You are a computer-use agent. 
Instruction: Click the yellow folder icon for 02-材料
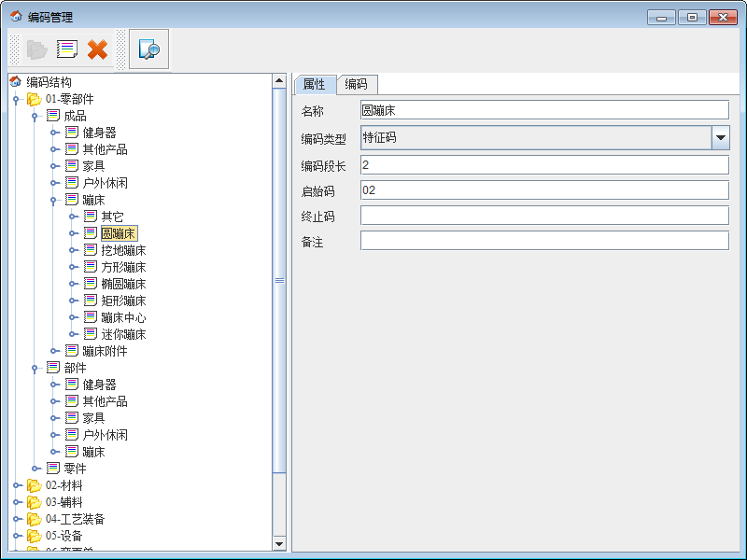tap(35, 485)
